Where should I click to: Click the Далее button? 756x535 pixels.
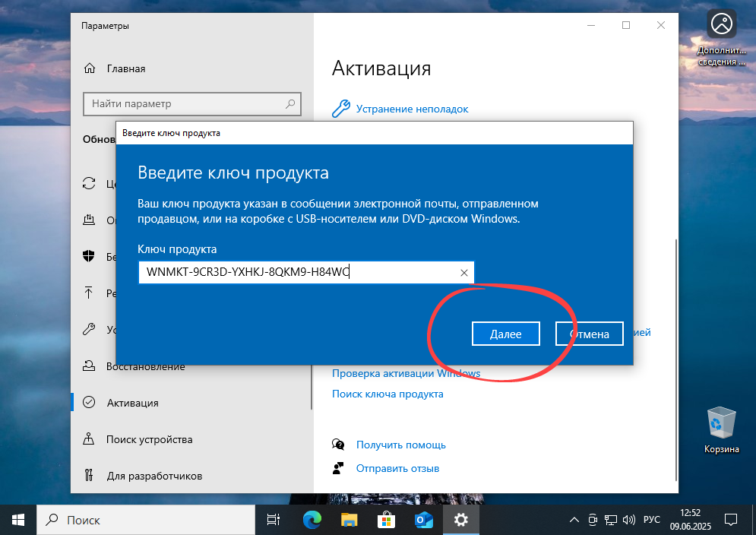[x=506, y=333]
